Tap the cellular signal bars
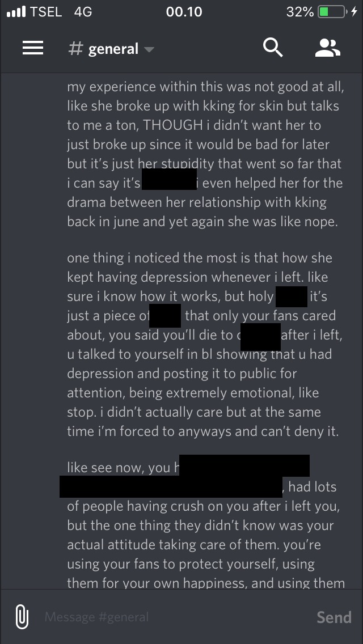Image resolution: width=363 pixels, height=644 pixels. pyautogui.click(x=16, y=11)
